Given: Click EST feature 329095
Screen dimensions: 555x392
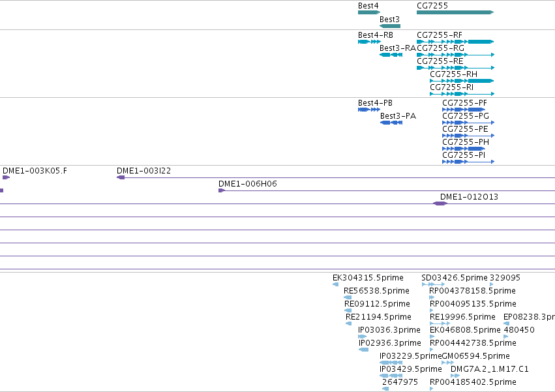Looking at the screenshot, I should [x=492, y=284].
